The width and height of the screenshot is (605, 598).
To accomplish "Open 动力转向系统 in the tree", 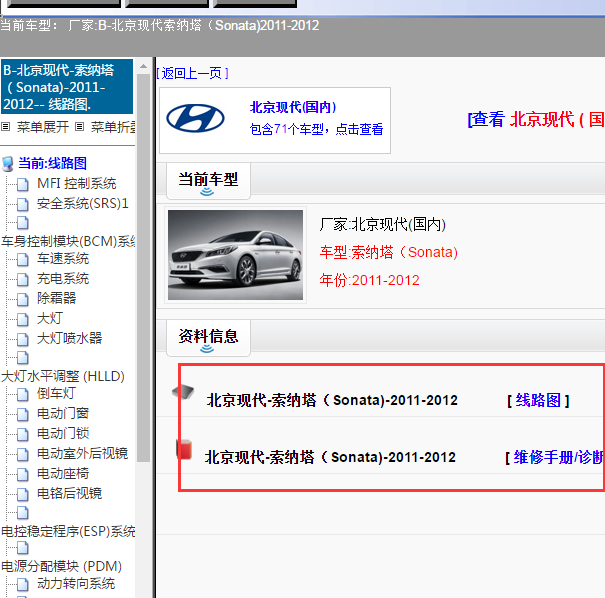I will 76,584.
